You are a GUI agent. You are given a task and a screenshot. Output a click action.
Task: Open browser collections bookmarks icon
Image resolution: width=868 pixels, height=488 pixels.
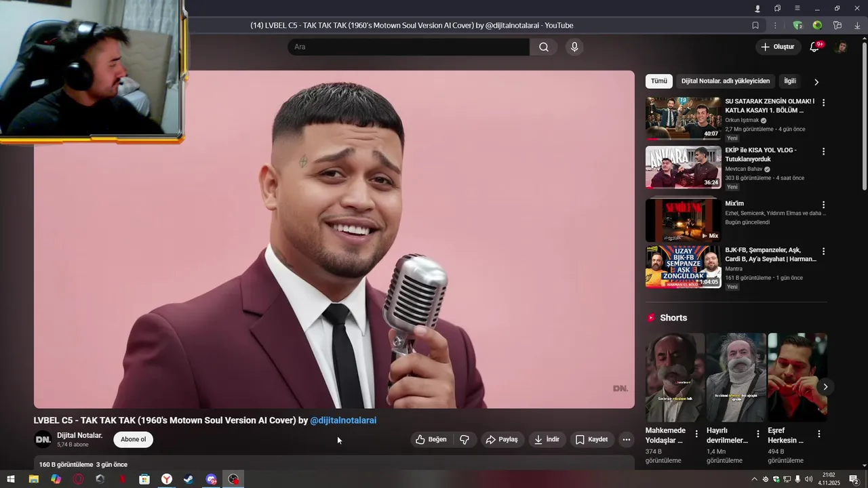pos(777,8)
